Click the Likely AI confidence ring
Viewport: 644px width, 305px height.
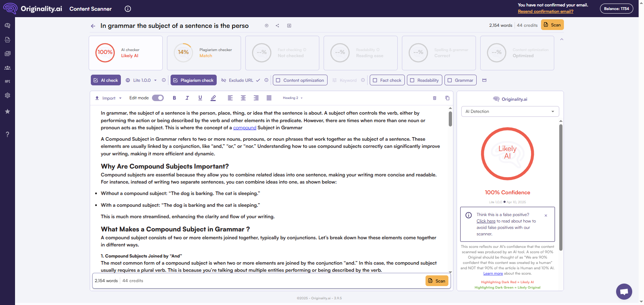pyautogui.click(x=507, y=154)
